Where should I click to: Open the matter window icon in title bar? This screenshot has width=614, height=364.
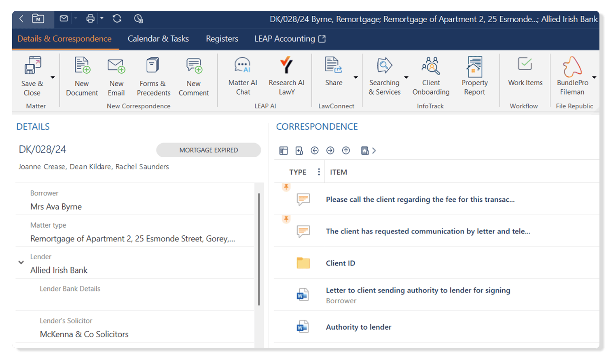tap(38, 19)
